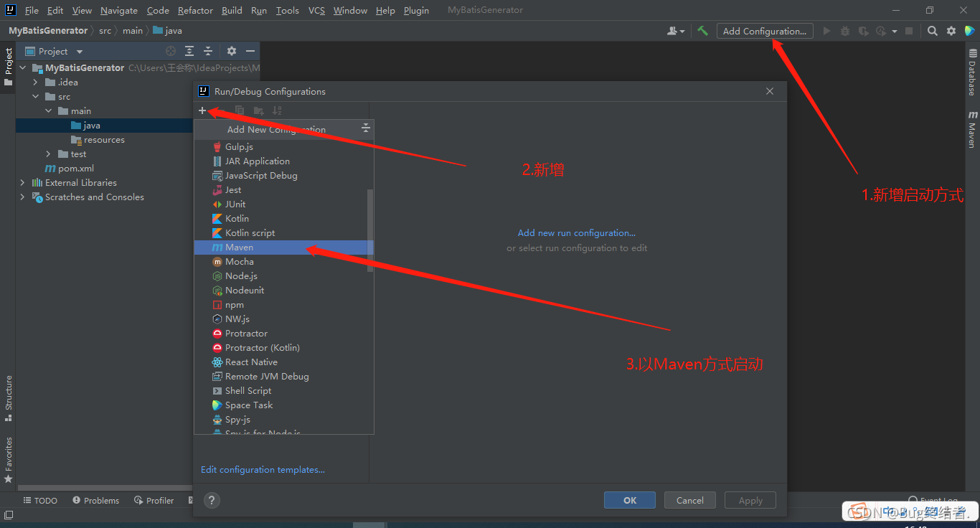This screenshot has width=980, height=528.
Task: Click the green hammer Build Project icon
Action: [703, 31]
